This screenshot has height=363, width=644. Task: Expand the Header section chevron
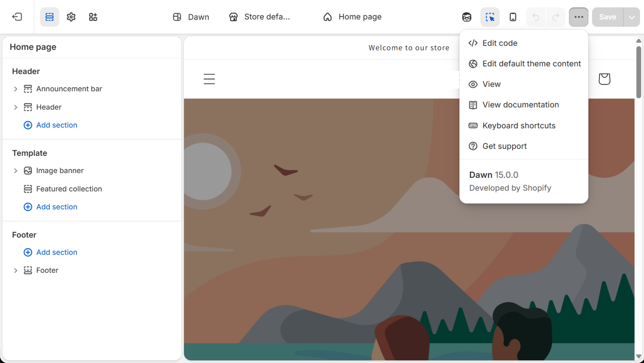point(16,107)
